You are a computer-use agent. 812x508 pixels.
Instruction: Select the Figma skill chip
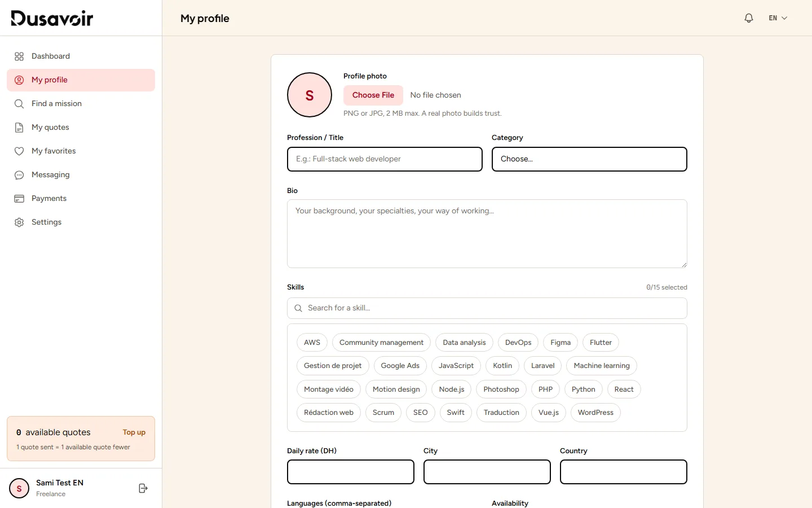point(561,343)
